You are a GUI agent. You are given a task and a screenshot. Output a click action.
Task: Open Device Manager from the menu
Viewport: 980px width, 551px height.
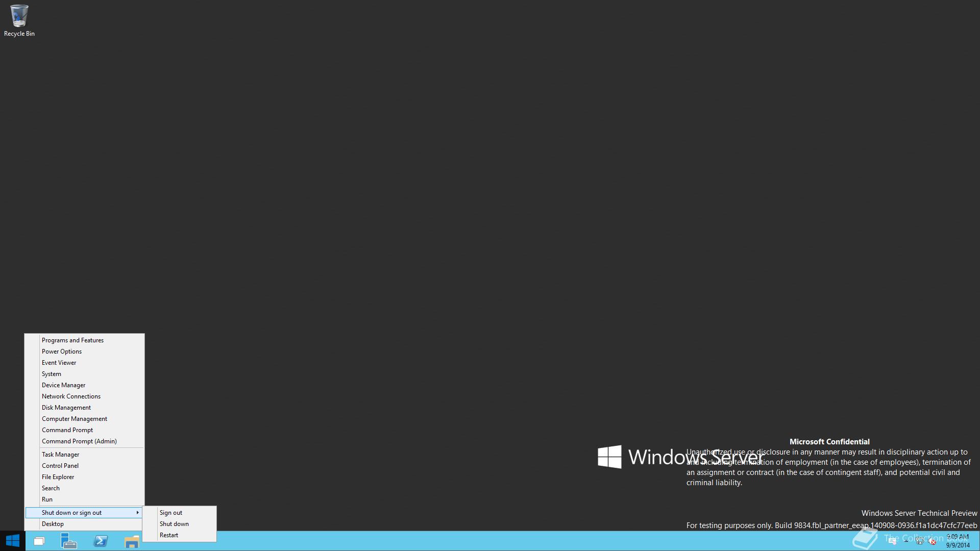tap(64, 385)
